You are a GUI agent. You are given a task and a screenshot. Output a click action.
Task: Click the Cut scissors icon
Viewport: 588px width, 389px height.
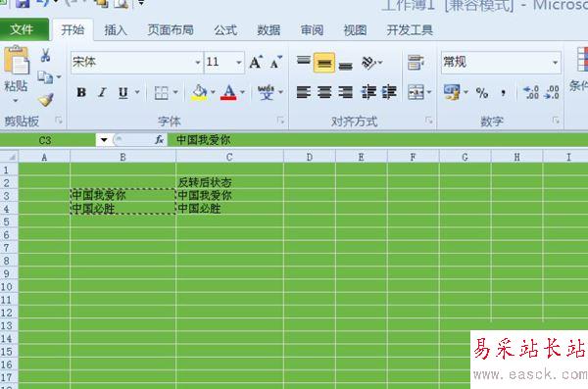46,56
